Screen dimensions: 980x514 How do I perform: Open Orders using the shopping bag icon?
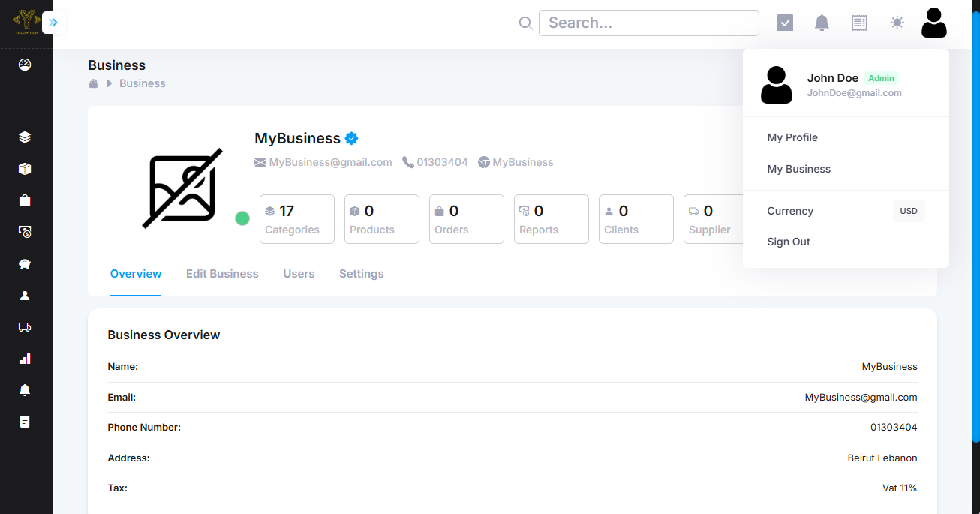pyautogui.click(x=25, y=200)
